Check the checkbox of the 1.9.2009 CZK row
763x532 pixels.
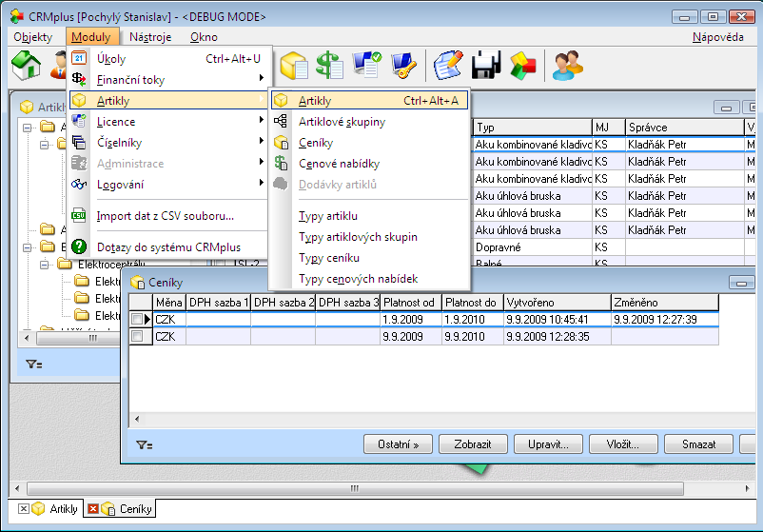tap(137, 320)
